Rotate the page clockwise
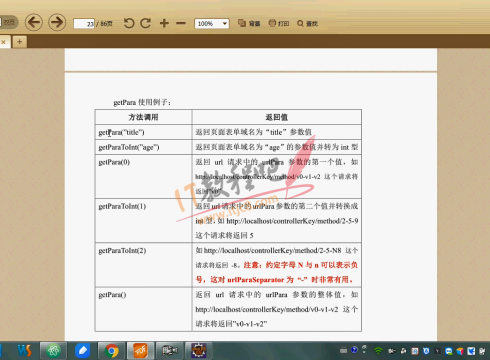Viewport: 490px width, 360px height. (146, 23)
